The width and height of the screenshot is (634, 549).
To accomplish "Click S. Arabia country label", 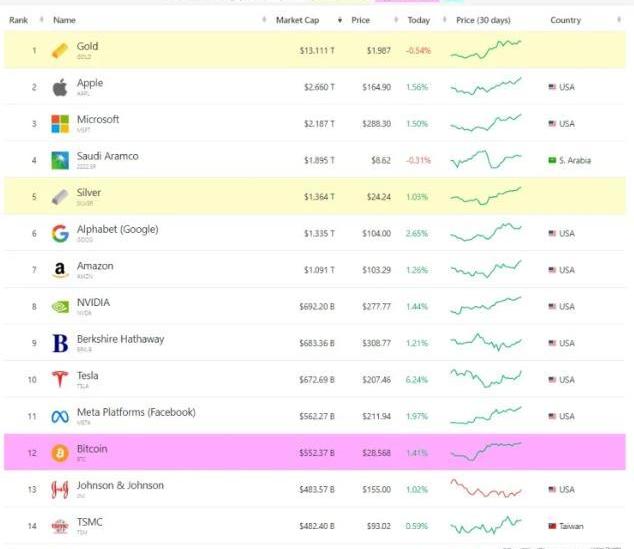I will 575,160.
